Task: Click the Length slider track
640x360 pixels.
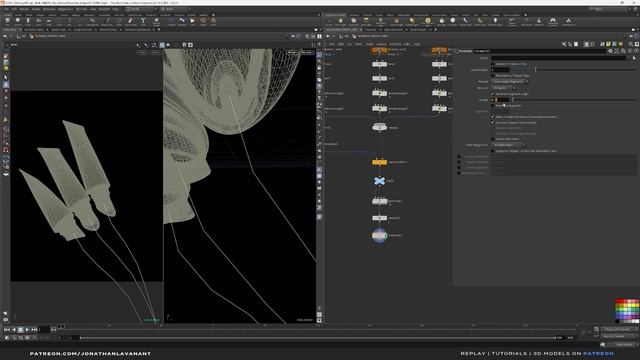Action: click(x=574, y=100)
